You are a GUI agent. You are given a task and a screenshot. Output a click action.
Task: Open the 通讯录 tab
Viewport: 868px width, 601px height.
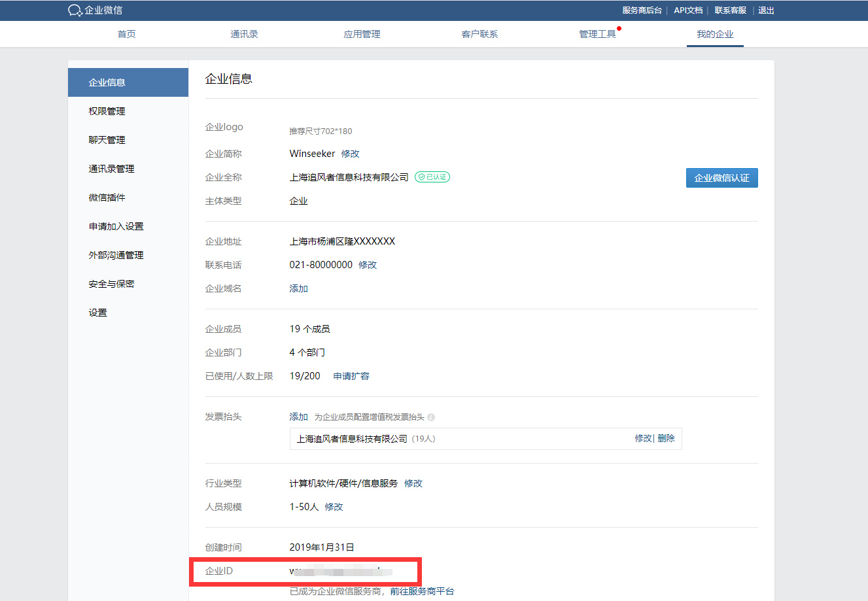[x=245, y=34]
